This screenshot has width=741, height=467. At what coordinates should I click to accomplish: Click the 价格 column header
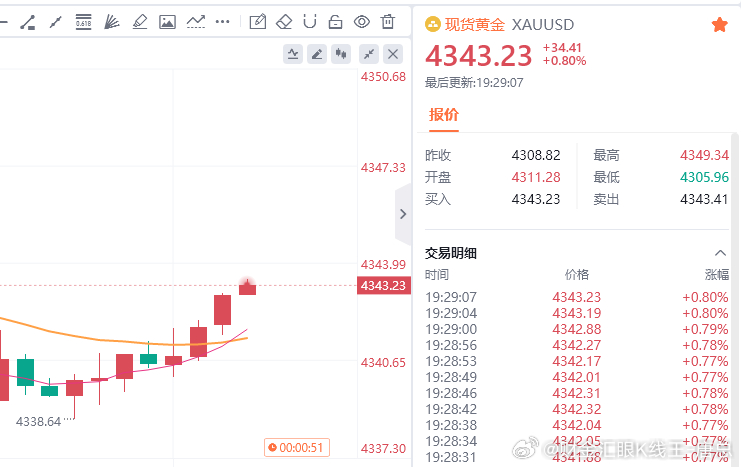click(x=577, y=275)
